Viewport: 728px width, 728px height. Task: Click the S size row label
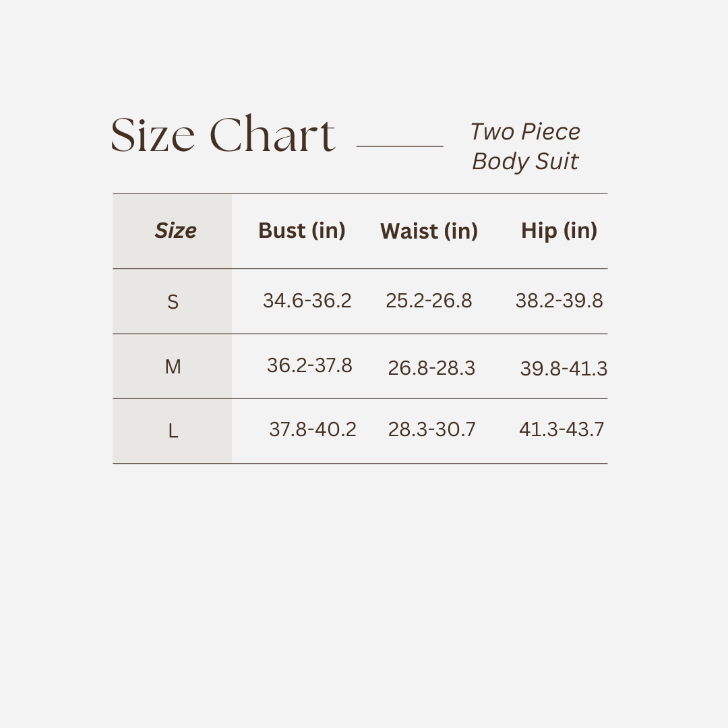[x=173, y=302]
